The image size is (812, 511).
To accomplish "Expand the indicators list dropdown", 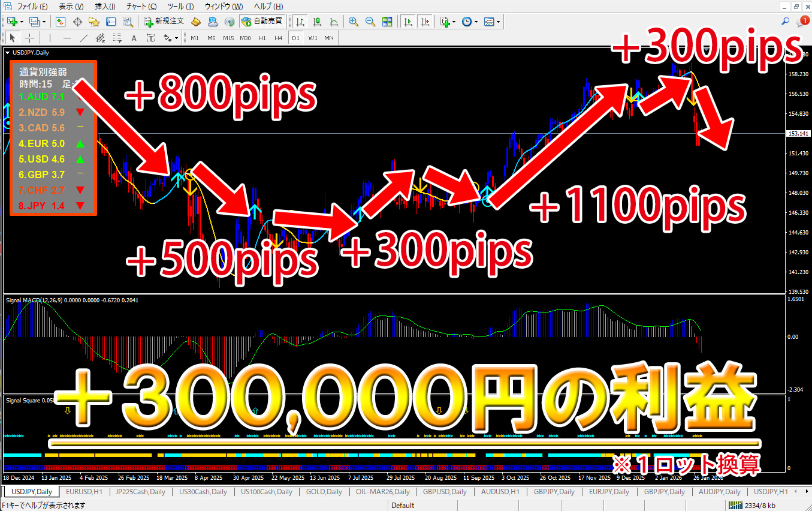I will [454, 22].
